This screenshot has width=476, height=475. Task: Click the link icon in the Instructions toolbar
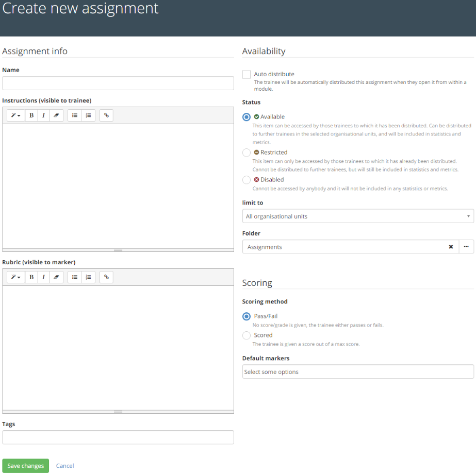click(106, 115)
